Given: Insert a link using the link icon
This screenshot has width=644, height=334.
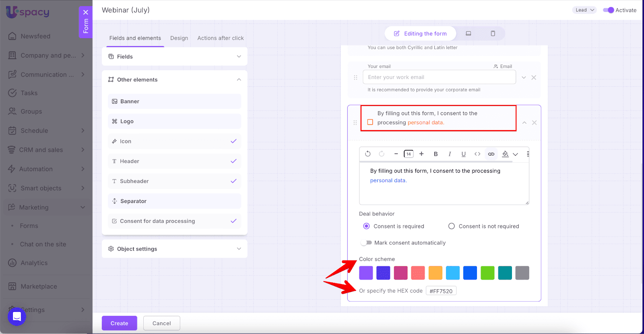Looking at the screenshot, I should point(491,154).
